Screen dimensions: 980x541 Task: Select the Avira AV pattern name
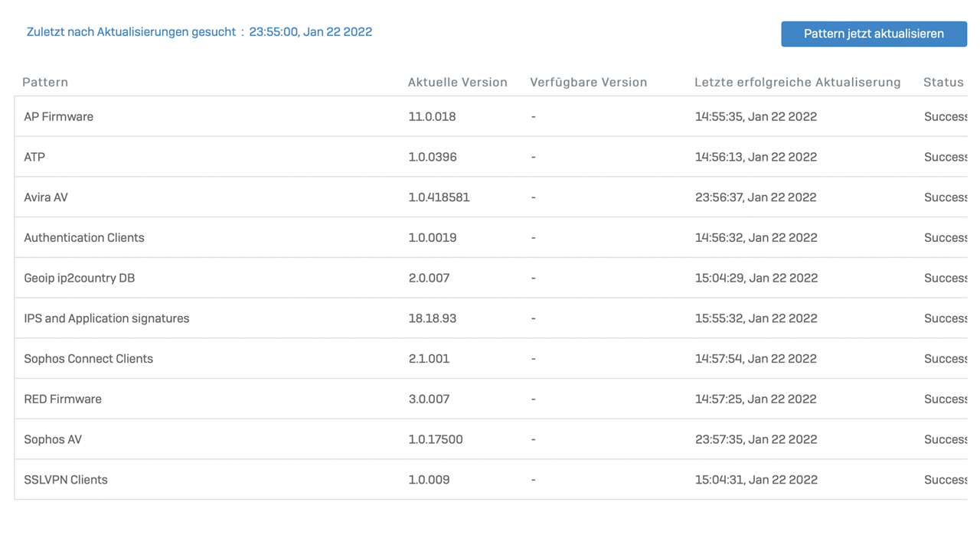46,197
